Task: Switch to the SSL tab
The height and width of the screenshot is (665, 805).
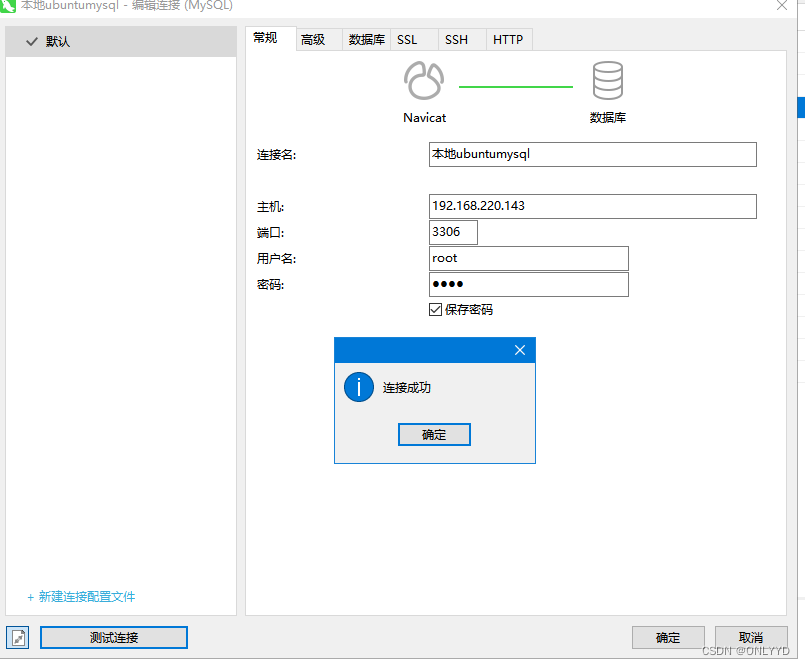Action: [x=407, y=40]
